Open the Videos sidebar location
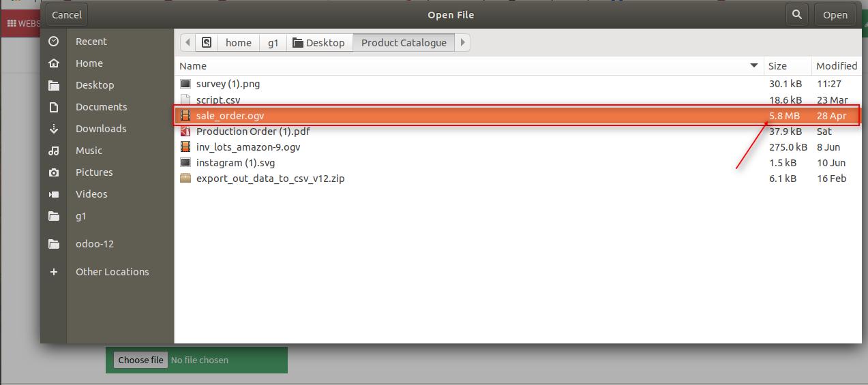 [91, 194]
